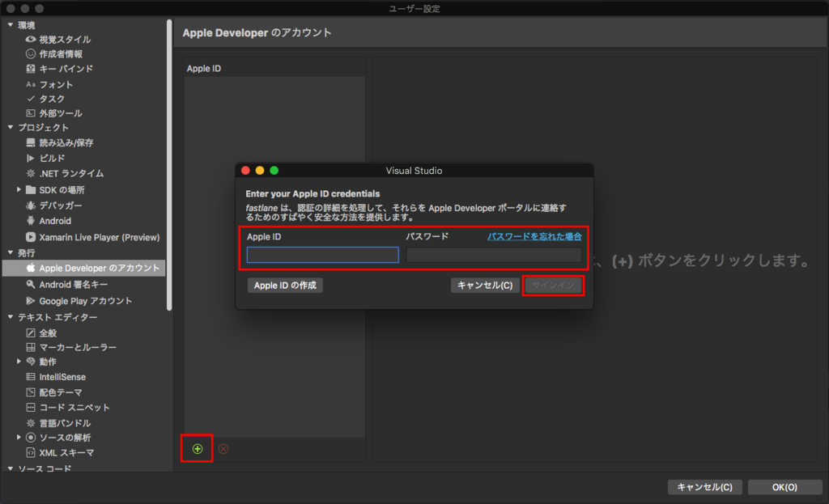Click the 外部ツール terminal icon
Viewport: 829px width, 504px height.
click(31, 113)
